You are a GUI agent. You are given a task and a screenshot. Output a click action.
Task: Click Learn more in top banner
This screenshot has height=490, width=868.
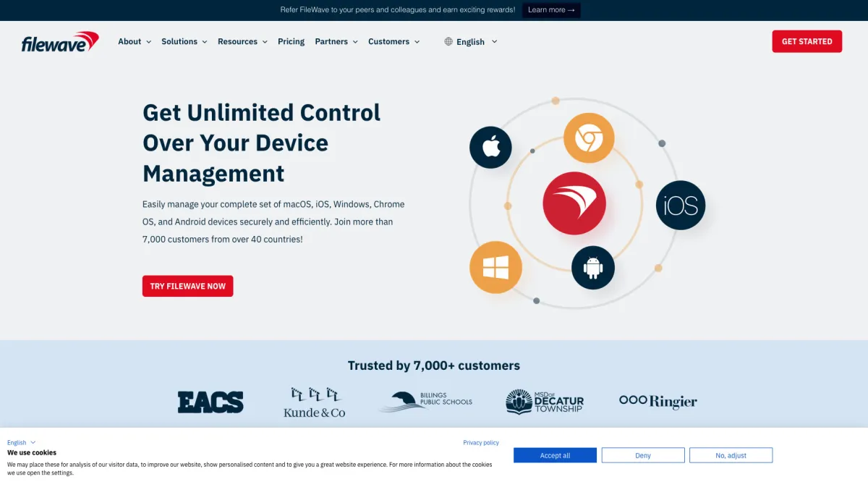[551, 10]
